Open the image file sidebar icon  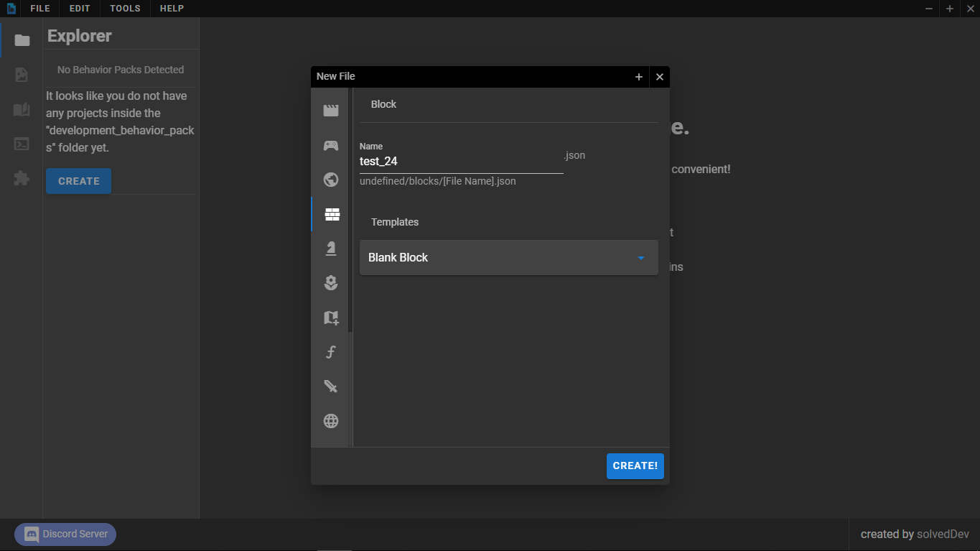[22, 75]
